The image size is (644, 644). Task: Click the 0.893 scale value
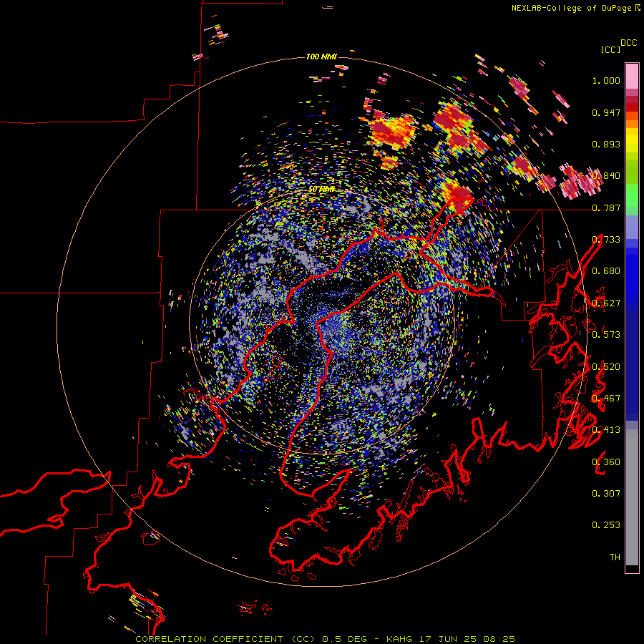(x=606, y=144)
